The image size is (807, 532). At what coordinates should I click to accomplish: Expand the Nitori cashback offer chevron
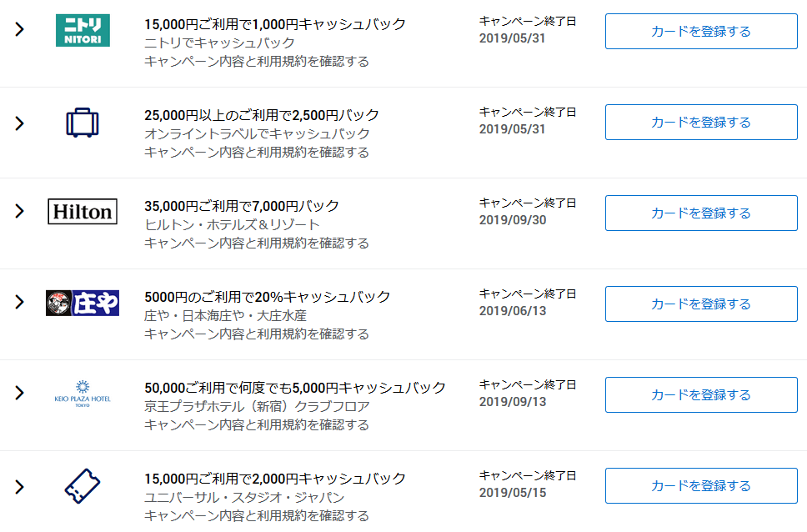pos(20,30)
